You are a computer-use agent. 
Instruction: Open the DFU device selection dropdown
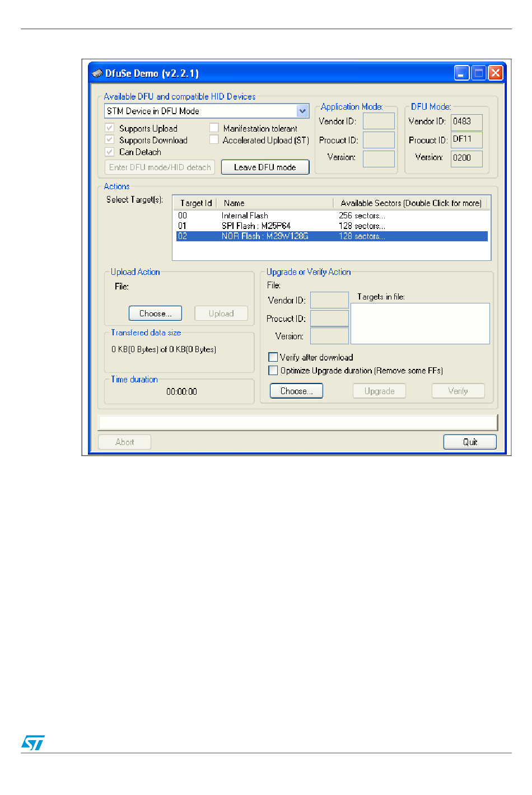(x=302, y=111)
